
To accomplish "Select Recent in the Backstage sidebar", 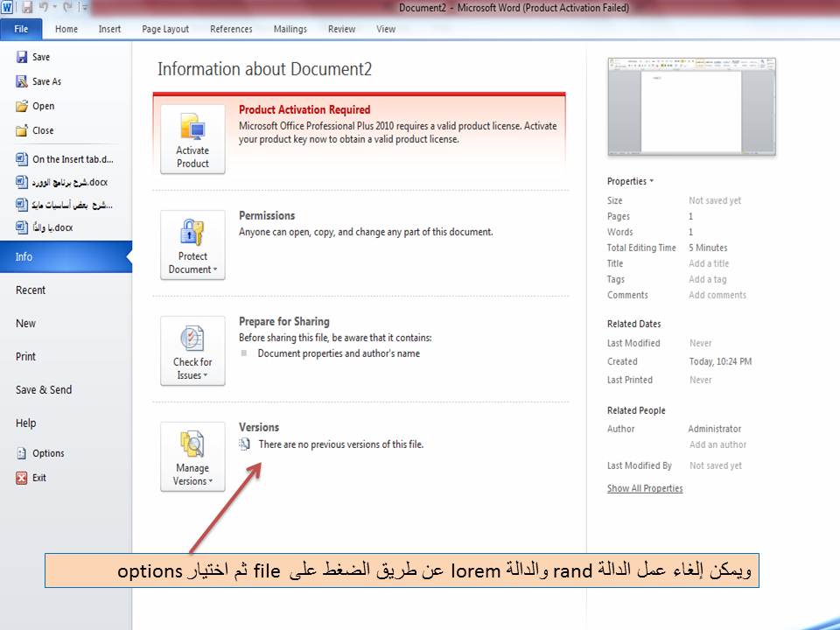I will click(31, 290).
